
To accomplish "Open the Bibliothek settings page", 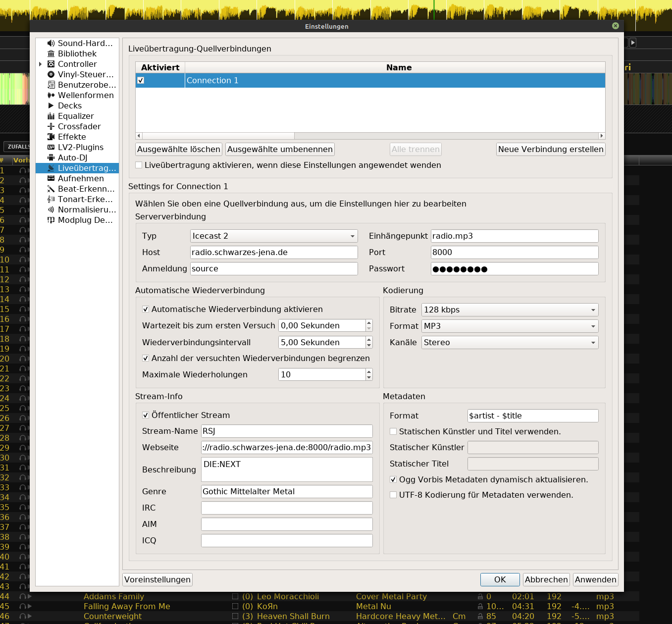I will tap(77, 53).
